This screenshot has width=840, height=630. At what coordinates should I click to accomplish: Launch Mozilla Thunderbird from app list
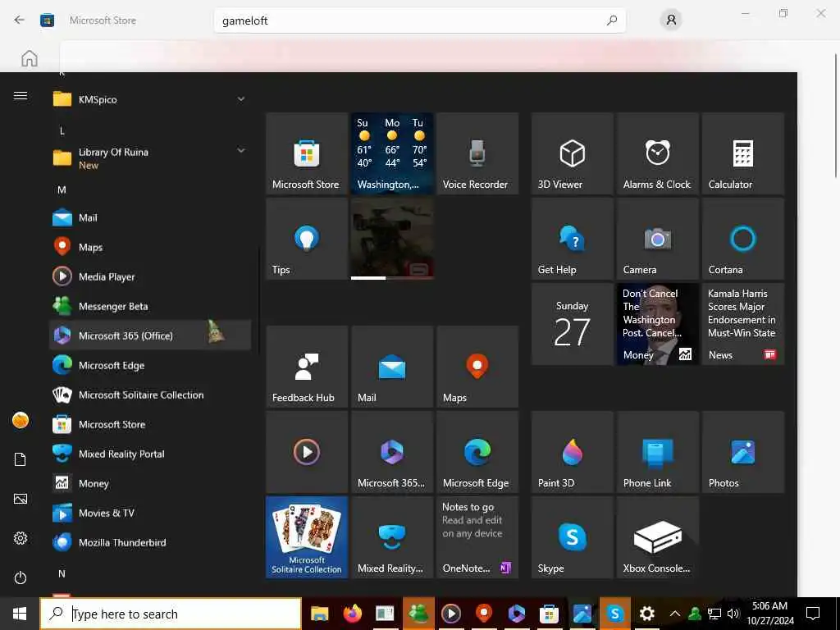click(150, 542)
